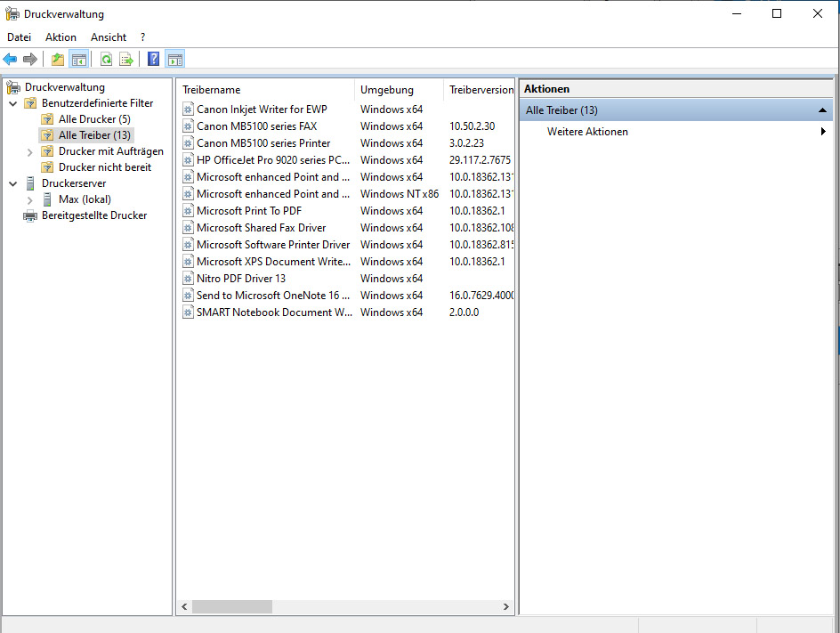
Task: Click the Microsoft Print To PDF driver icon
Action: click(188, 211)
